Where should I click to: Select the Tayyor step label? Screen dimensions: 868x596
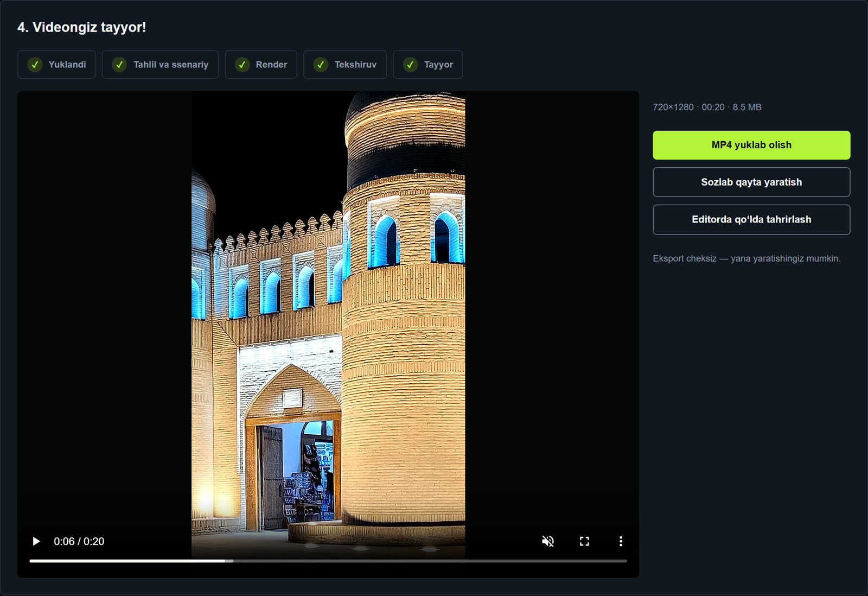pyautogui.click(x=438, y=65)
